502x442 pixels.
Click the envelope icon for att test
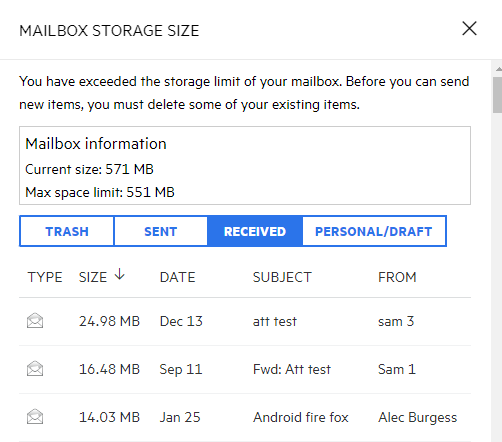[x=35, y=321]
